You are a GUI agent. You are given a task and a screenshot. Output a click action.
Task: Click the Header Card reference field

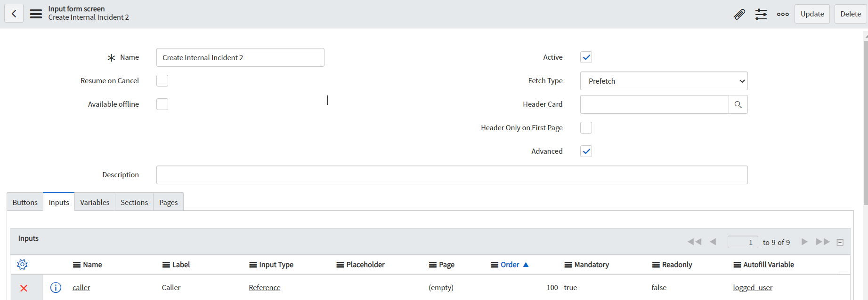(655, 104)
